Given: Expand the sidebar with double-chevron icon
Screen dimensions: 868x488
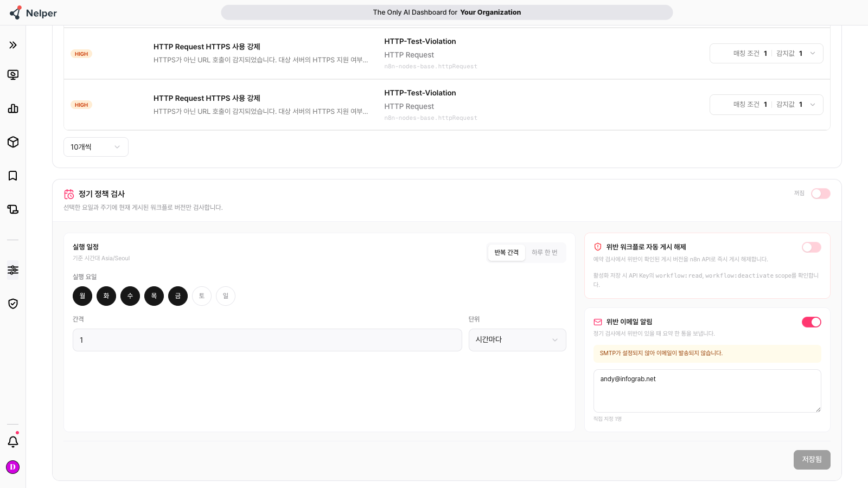Looking at the screenshot, I should click(x=13, y=45).
